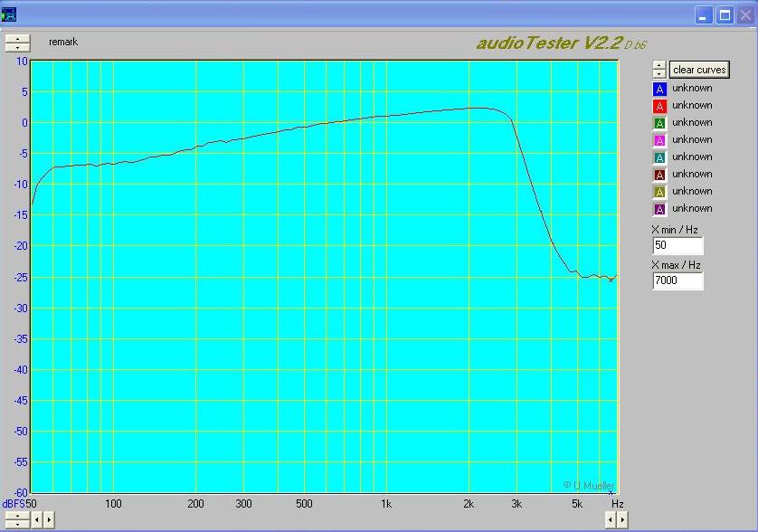Select the dark red curve A icon

[x=659, y=175]
